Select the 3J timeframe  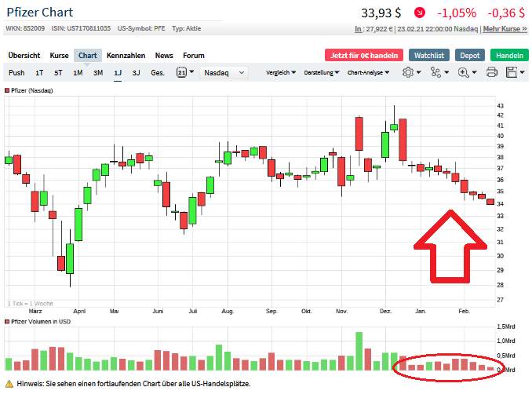pyautogui.click(x=136, y=72)
